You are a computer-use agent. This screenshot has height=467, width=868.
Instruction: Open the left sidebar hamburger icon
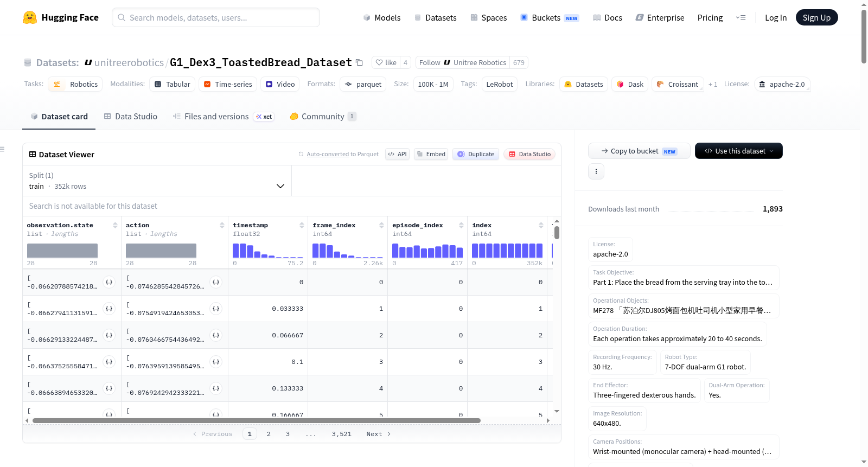click(2, 149)
